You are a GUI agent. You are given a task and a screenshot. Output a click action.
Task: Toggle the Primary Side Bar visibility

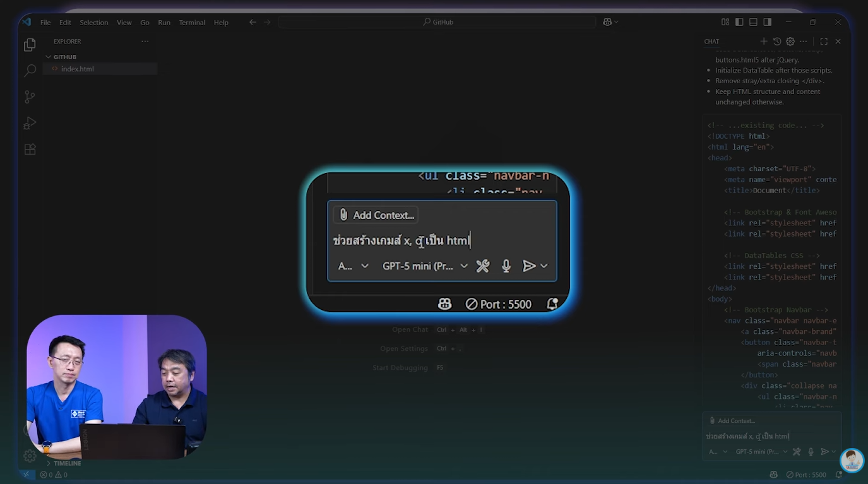pos(739,22)
